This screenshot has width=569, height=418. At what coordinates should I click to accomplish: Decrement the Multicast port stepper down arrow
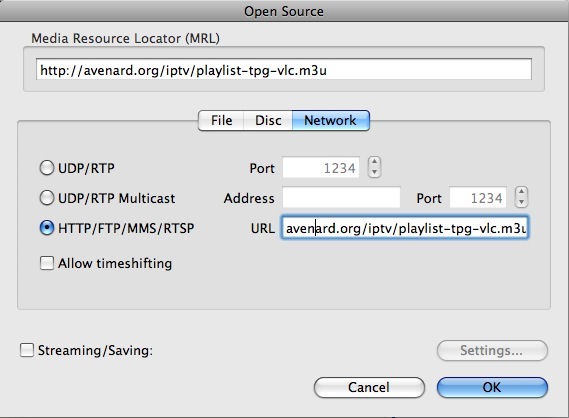(521, 202)
